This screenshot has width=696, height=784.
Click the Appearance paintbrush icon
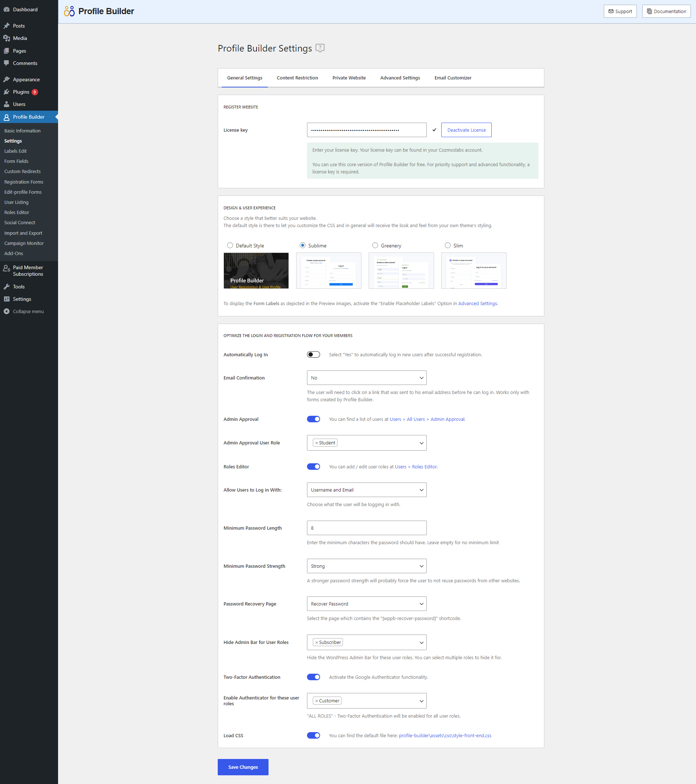pyautogui.click(x=7, y=79)
